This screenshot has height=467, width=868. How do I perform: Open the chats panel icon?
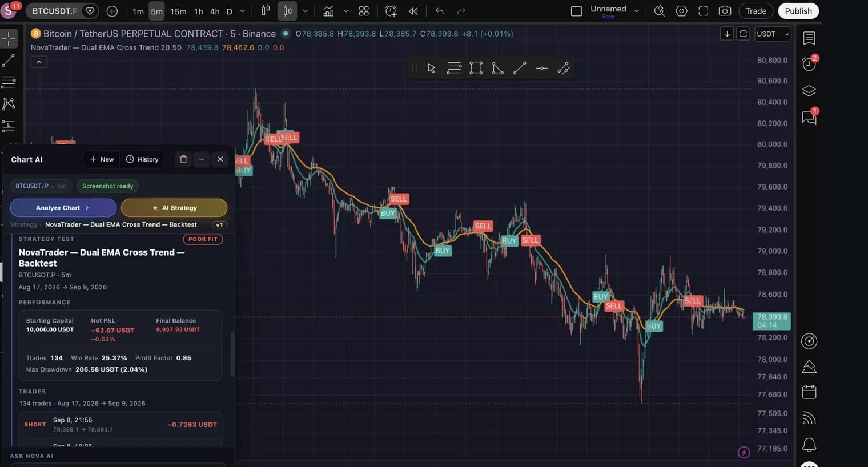pos(809,117)
